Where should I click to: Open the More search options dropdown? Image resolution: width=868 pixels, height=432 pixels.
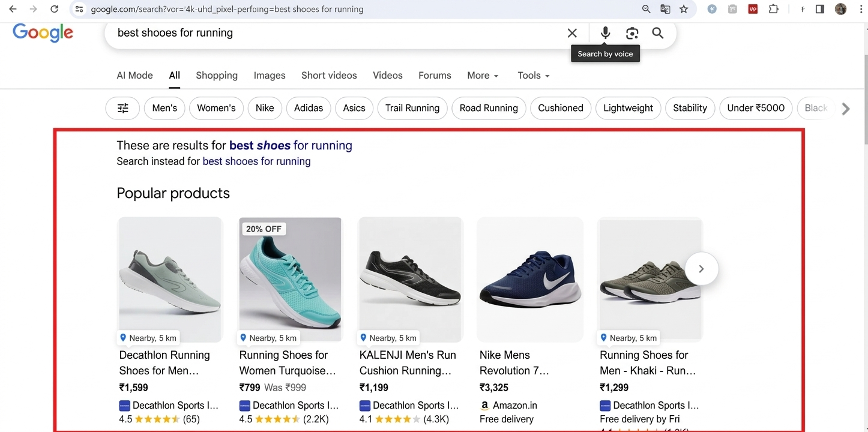tap(483, 75)
